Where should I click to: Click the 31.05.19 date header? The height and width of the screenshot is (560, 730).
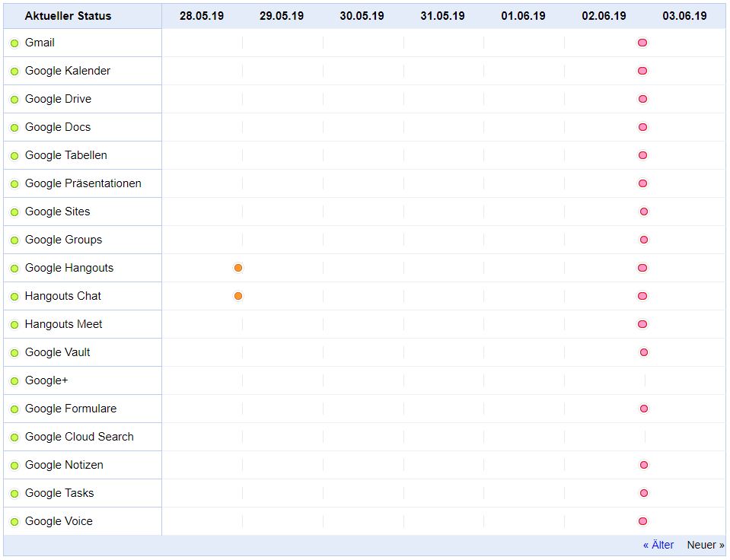[442, 16]
